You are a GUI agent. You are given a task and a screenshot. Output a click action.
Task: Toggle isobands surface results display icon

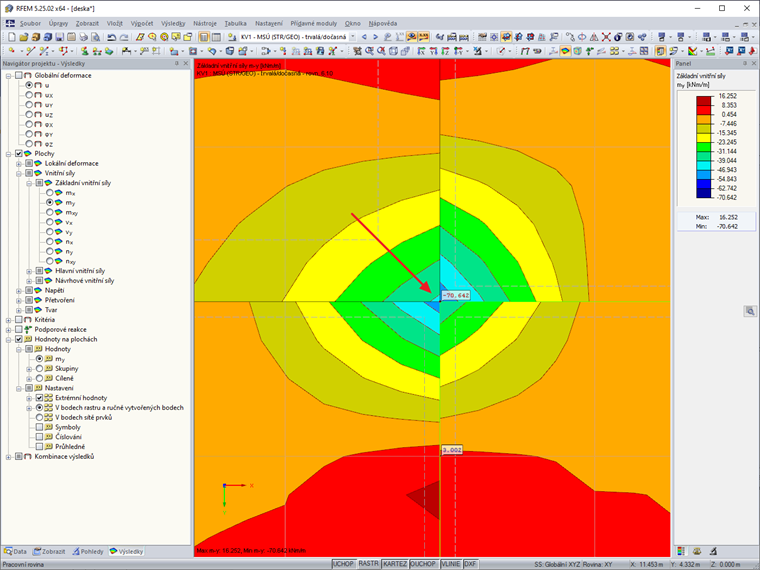pos(565,51)
